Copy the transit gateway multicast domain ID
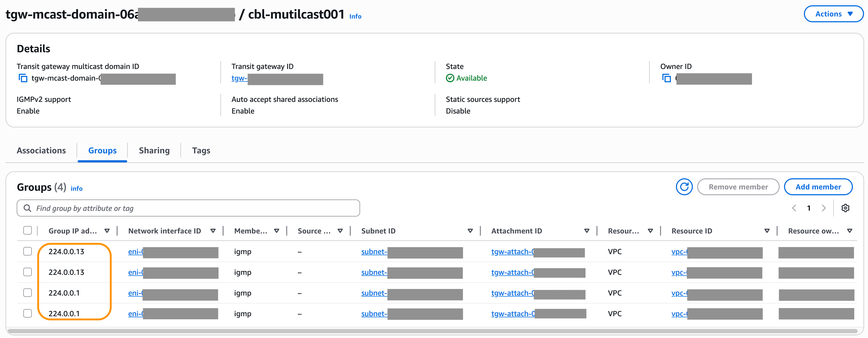This screenshot has width=868, height=338. [23, 78]
